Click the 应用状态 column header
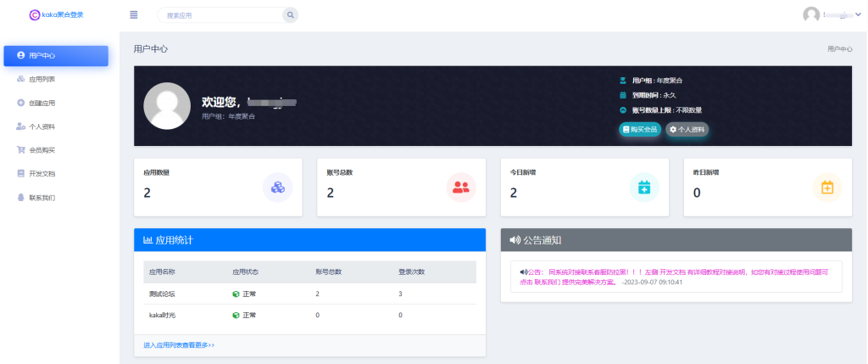 click(x=245, y=272)
